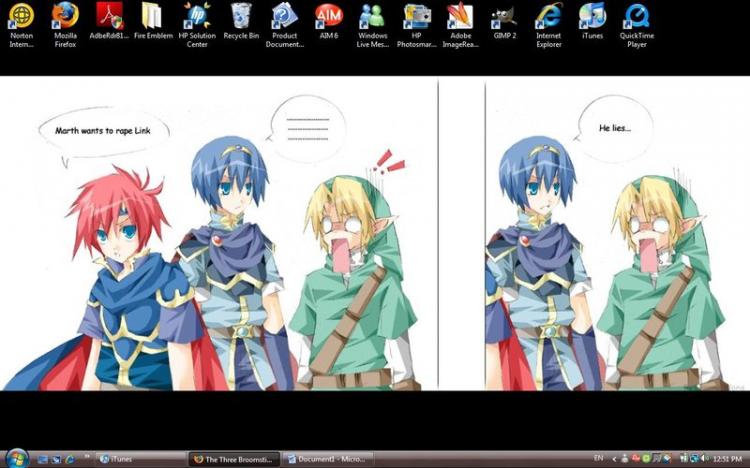This screenshot has height=468, width=750.
Task: Expand hidden system tray icons arrow
Action: (614, 459)
